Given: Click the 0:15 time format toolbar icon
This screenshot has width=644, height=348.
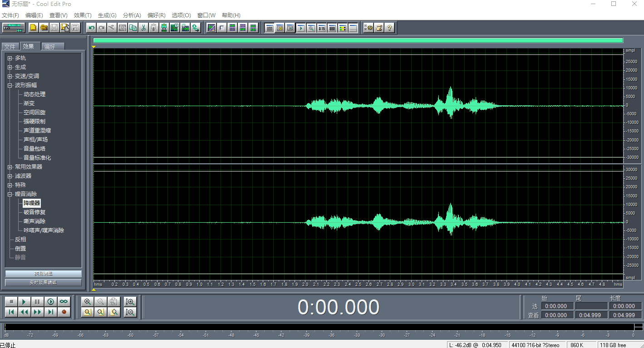Looking at the screenshot, I should 321,28.
